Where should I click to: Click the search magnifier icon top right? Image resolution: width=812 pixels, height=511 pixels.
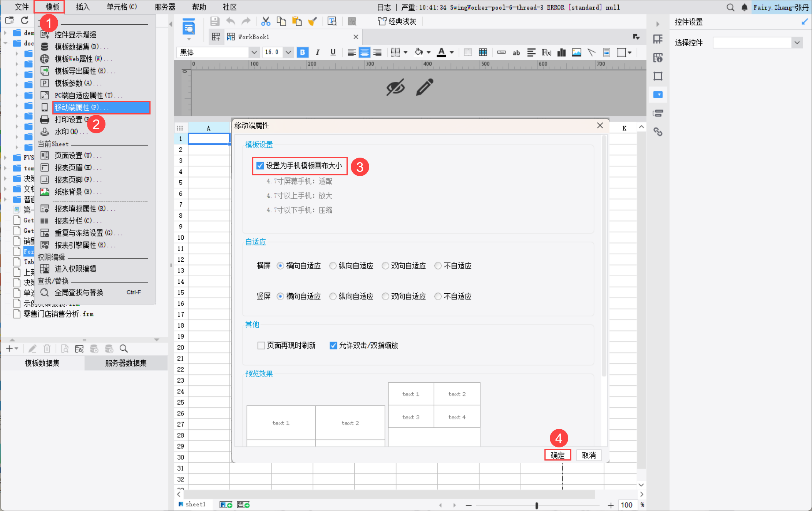730,7
